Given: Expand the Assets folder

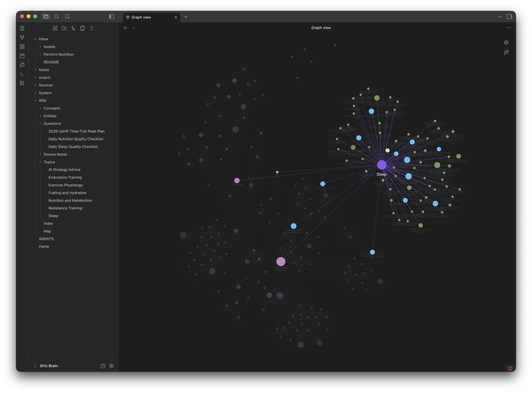Looking at the screenshot, I should [40, 47].
